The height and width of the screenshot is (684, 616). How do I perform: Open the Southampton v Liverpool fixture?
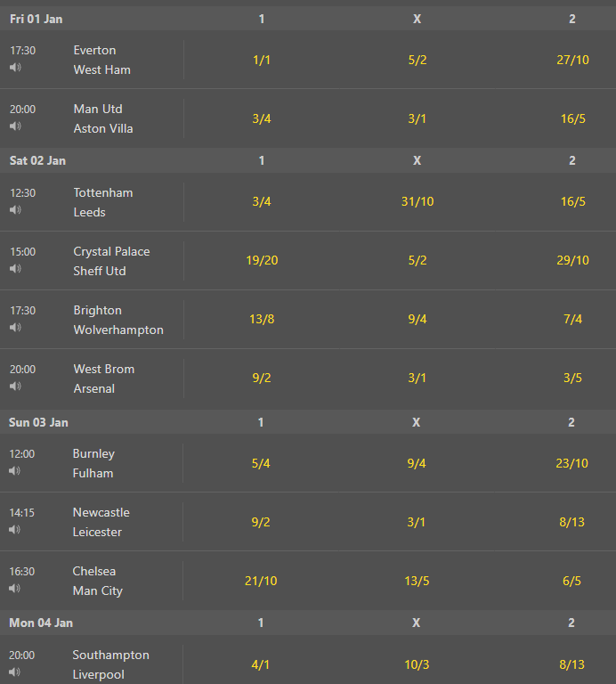[x=110, y=664]
